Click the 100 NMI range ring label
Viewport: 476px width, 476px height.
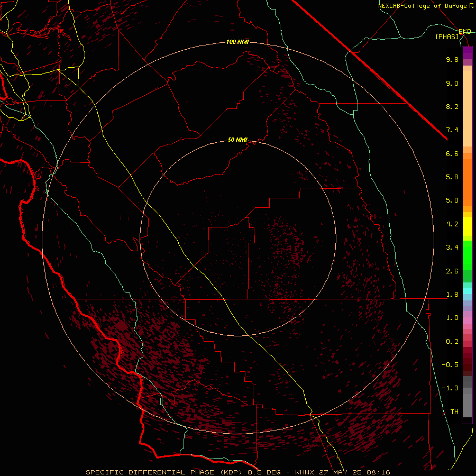coord(237,42)
